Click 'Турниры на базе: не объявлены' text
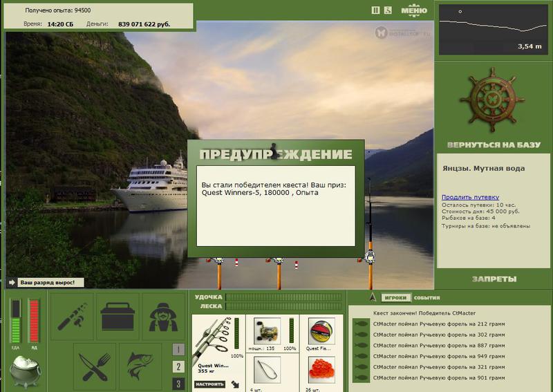The height and width of the screenshot is (392, 553). [x=486, y=226]
